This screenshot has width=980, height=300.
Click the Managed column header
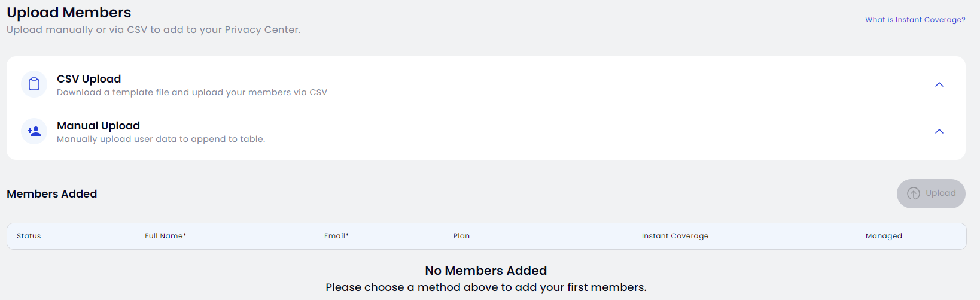pos(884,236)
